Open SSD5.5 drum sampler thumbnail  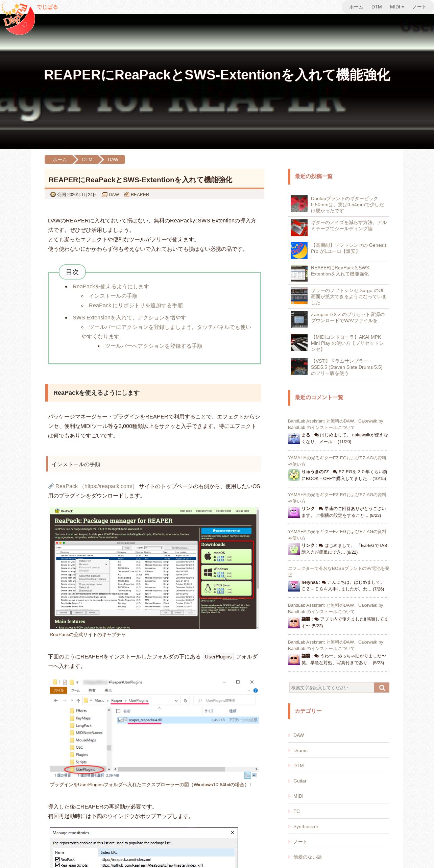299,366
